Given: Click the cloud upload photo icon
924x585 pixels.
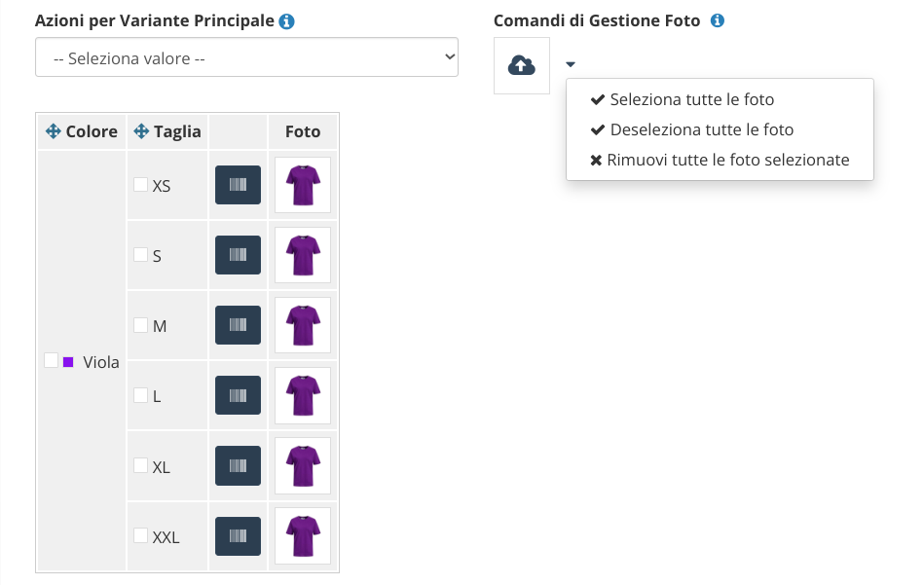Looking at the screenshot, I should [522, 65].
